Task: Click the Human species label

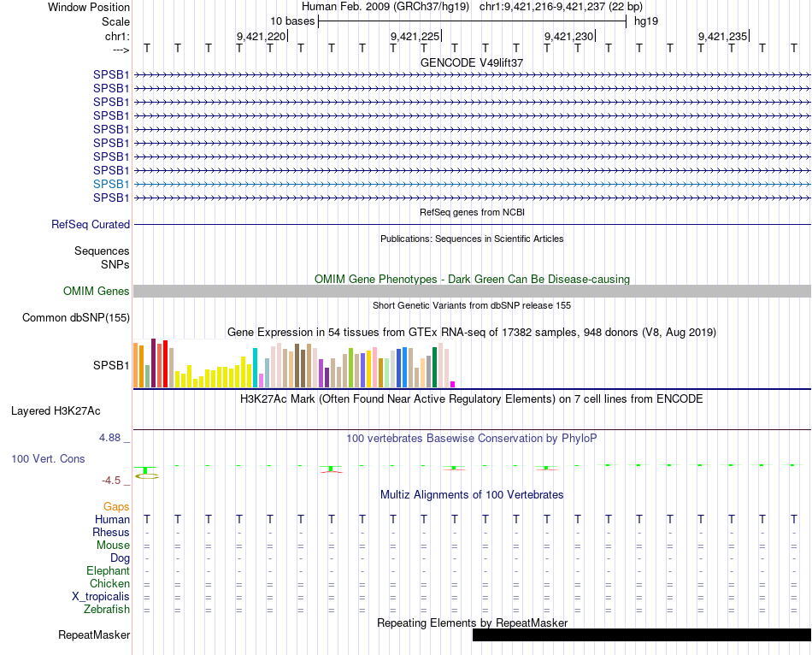Action: point(112,519)
